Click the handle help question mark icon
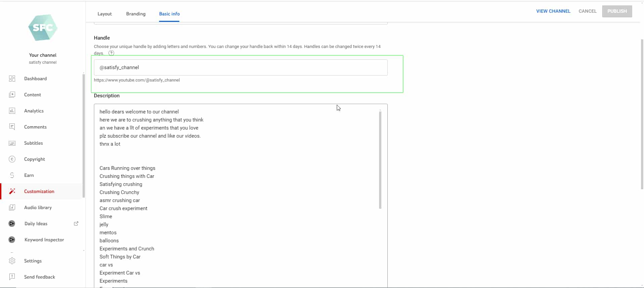 pyautogui.click(x=111, y=53)
